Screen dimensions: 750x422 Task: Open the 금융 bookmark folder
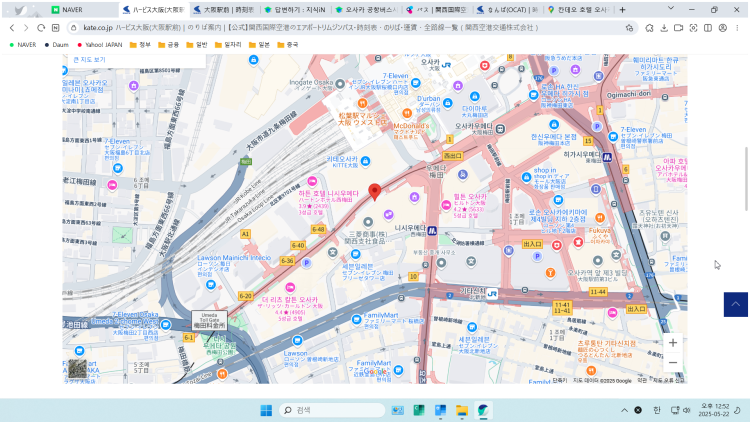[x=168, y=44]
